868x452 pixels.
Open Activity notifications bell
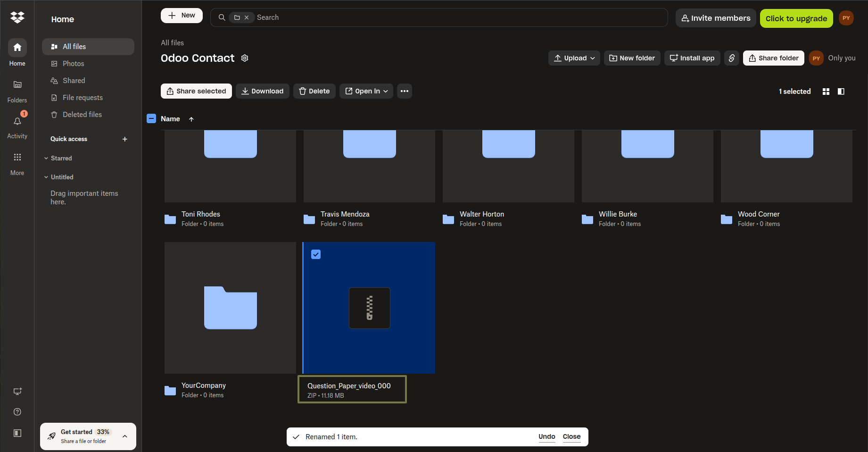pyautogui.click(x=17, y=121)
